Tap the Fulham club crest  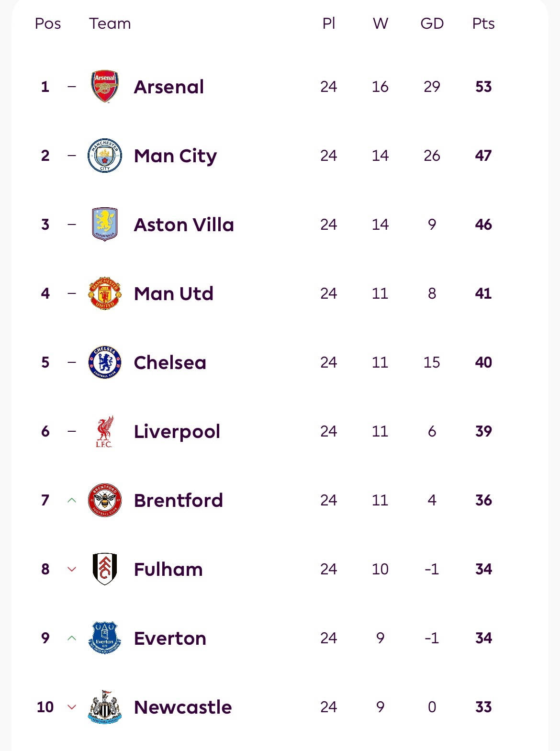[x=105, y=569]
